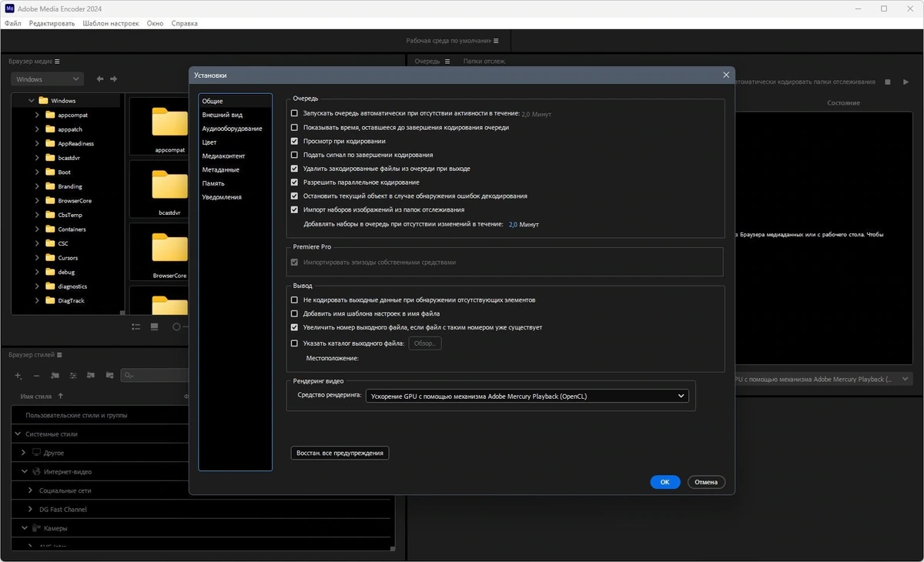
Task: Click the start queue play icon
Action: click(x=906, y=82)
